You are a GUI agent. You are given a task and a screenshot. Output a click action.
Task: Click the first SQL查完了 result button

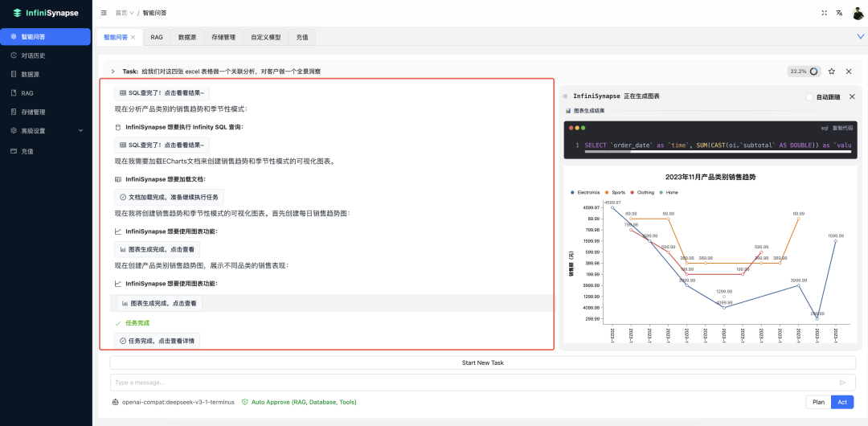pyautogui.click(x=162, y=93)
